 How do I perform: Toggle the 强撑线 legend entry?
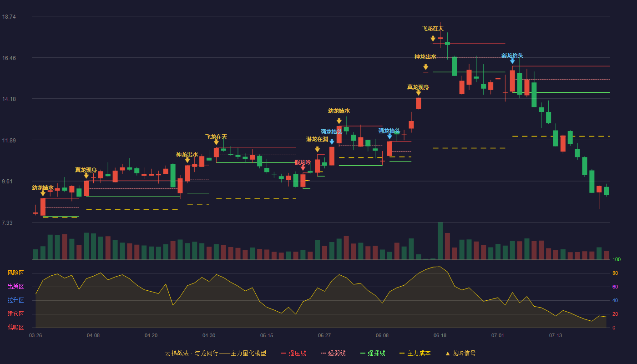point(373,353)
